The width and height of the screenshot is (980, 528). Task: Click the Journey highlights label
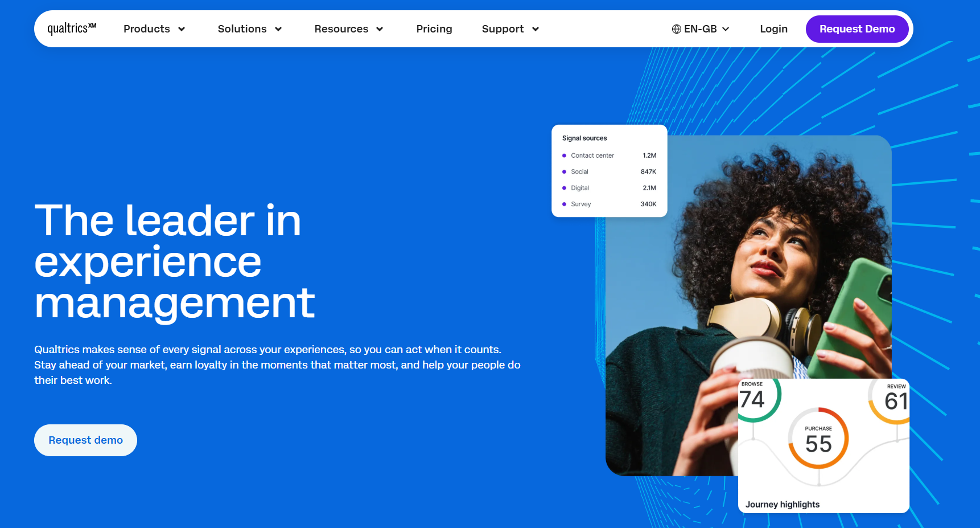coord(783,505)
